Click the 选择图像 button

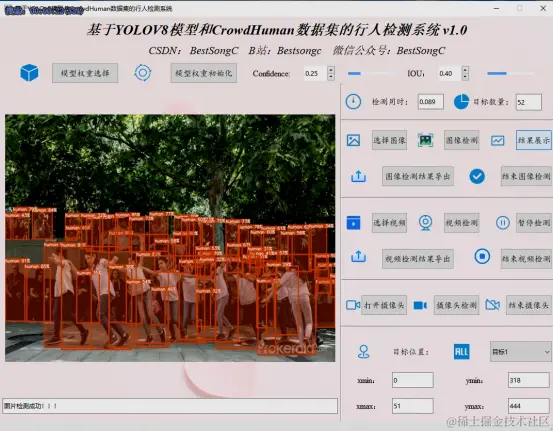[x=389, y=140]
